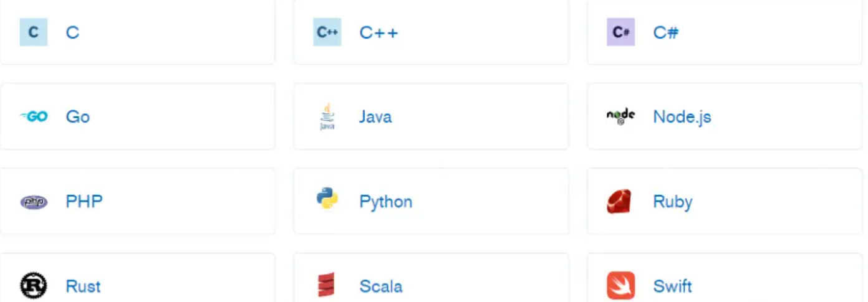Click the C language icon
This screenshot has width=868, height=302.
[x=34, y=32]
